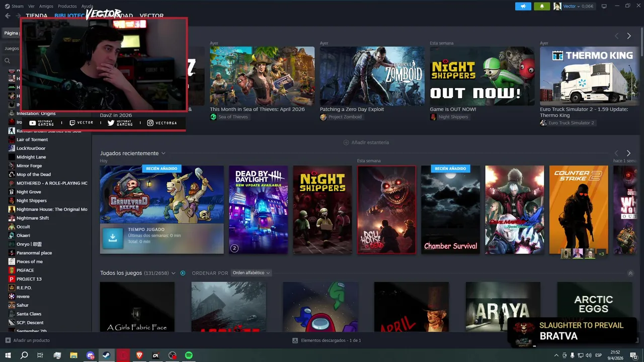Image resolution: width=644 pixels, height=362 pixels.
Task: Open the Ver menu
Action: (x=31, y=6)
